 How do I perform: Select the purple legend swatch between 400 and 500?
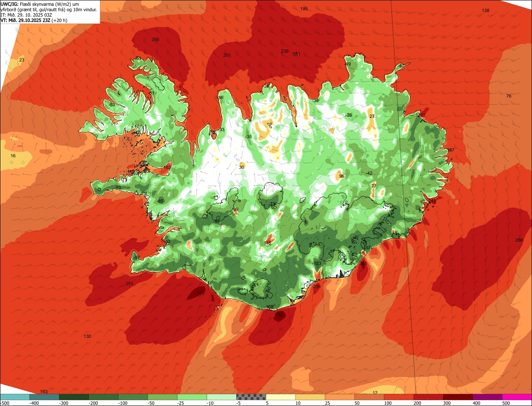488,397
